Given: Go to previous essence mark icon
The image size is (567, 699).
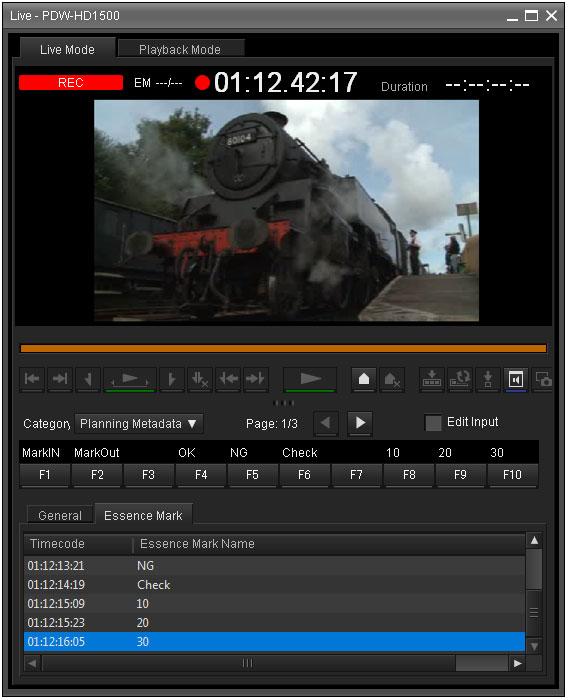Looking at the screenshot, I should [x=228, y=379].
